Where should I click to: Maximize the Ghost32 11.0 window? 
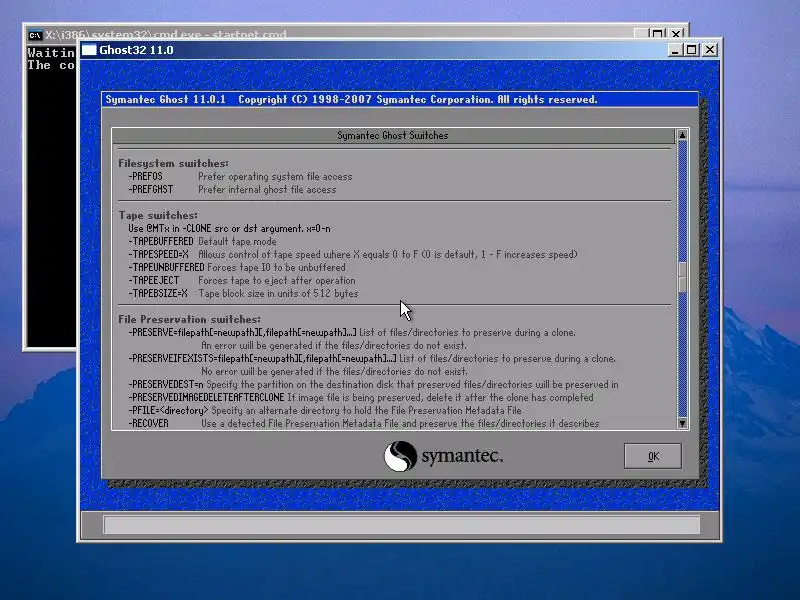(691, 50)
